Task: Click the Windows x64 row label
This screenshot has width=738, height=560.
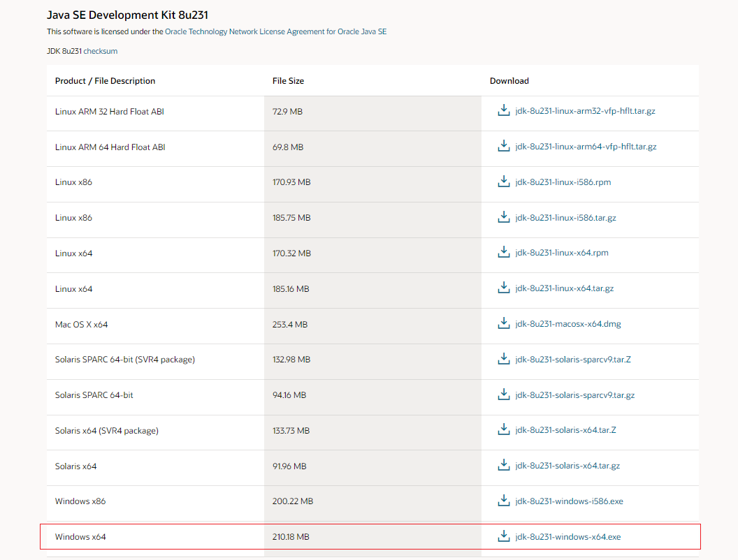Action: pyautogui.click(x=80, y=536)
